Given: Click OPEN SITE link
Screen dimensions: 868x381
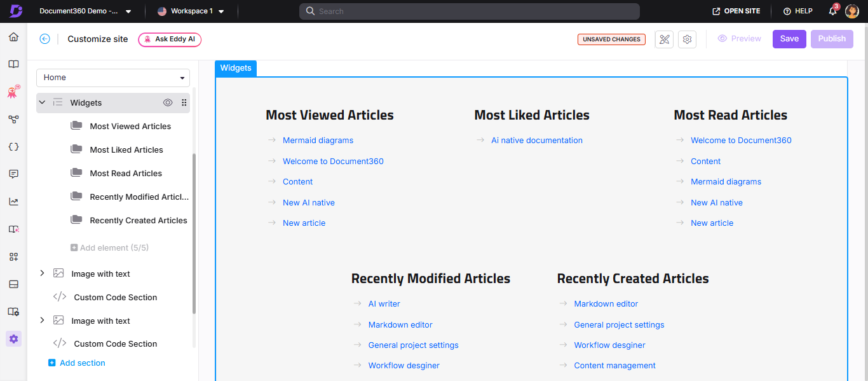Looking at the screenshot, I should coord(736,11).
